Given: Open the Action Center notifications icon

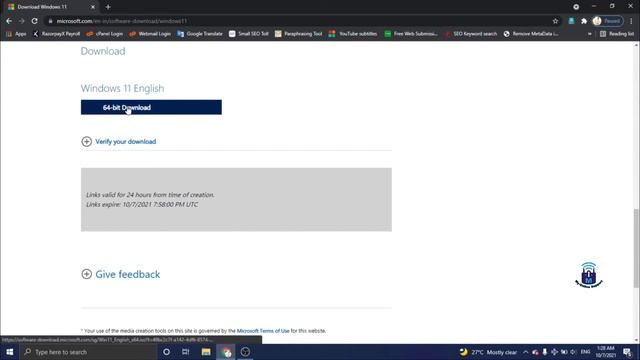Looking at the screenshot, I should coord(627,352).
